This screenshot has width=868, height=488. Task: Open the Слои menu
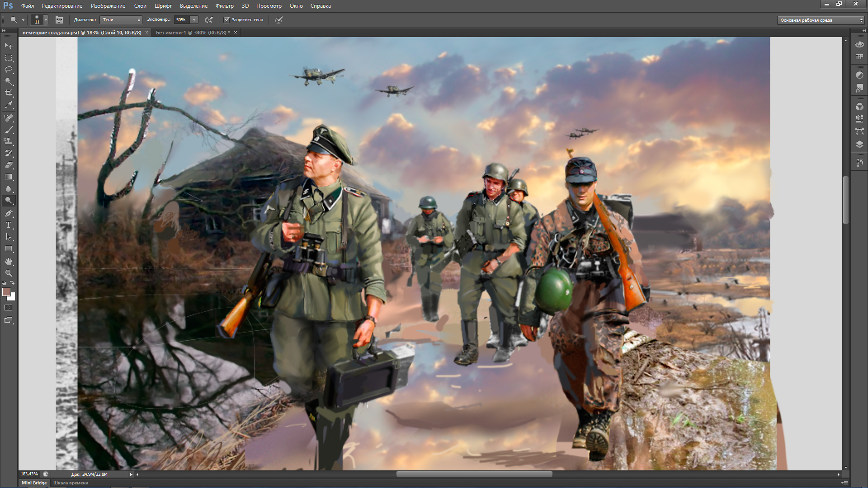coord(140,6)
